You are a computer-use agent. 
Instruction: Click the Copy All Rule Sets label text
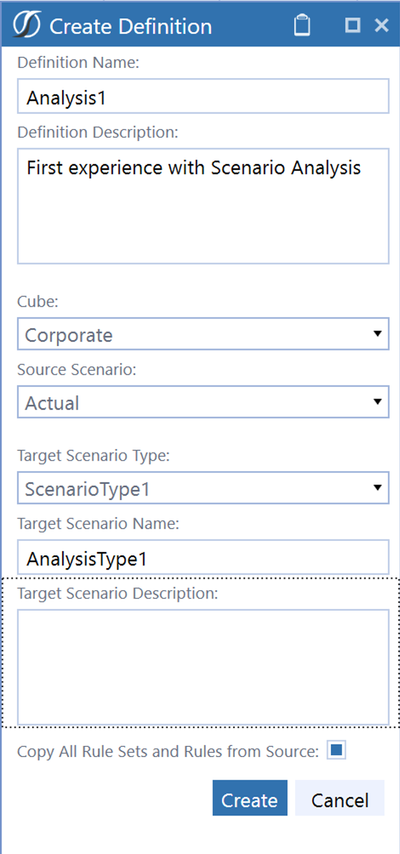coord(168,752)
